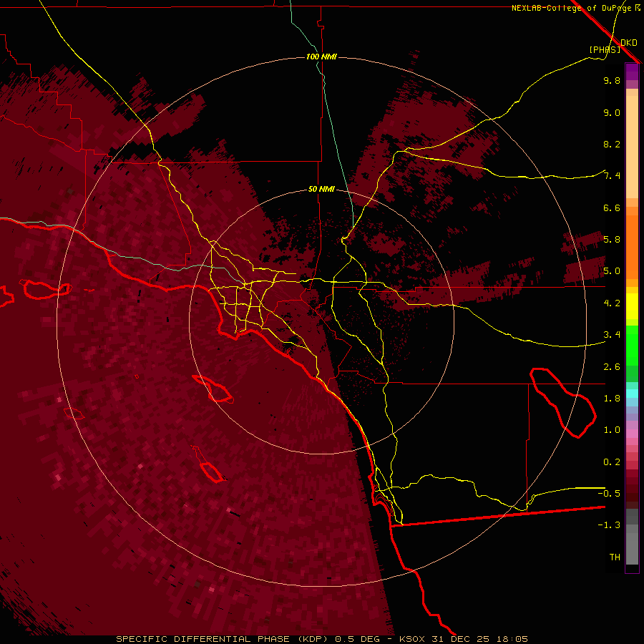Click the 6.6 scale value
Screen dimensions: 644x644
[x=612, y=208]
